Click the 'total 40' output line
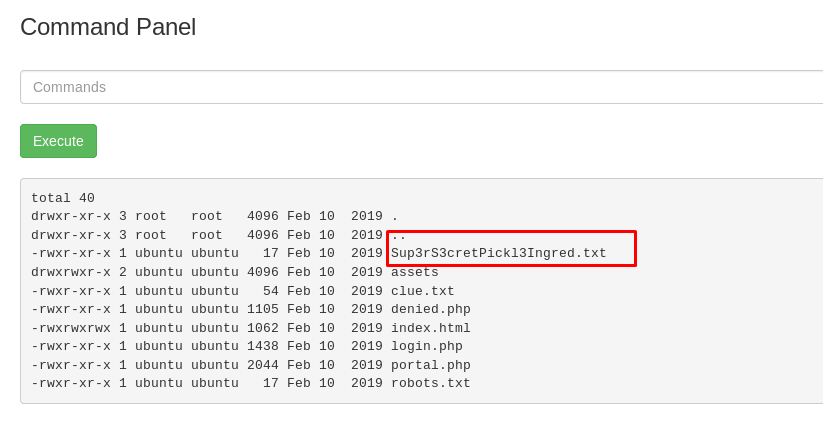 click(63, 198)
